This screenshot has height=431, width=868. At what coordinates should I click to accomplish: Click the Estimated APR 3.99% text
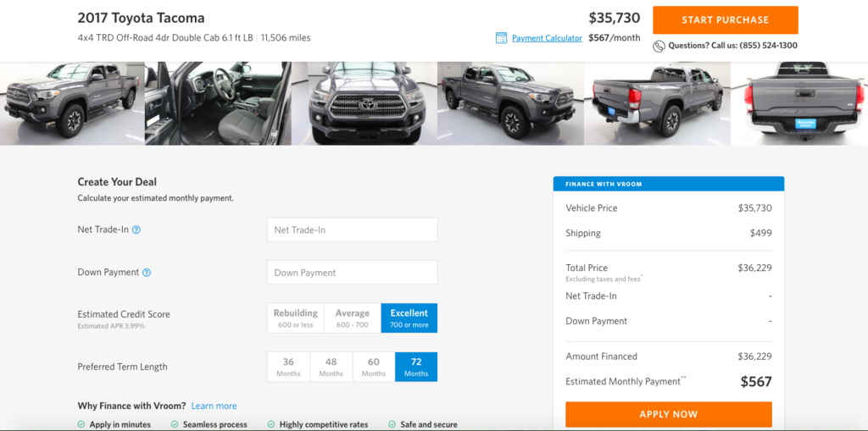click(111, 327)
